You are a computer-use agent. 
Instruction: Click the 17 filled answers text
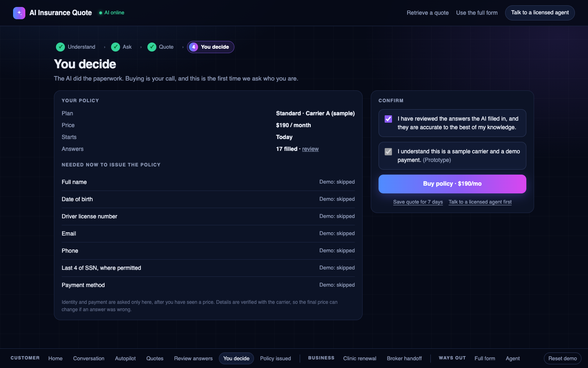287,149
